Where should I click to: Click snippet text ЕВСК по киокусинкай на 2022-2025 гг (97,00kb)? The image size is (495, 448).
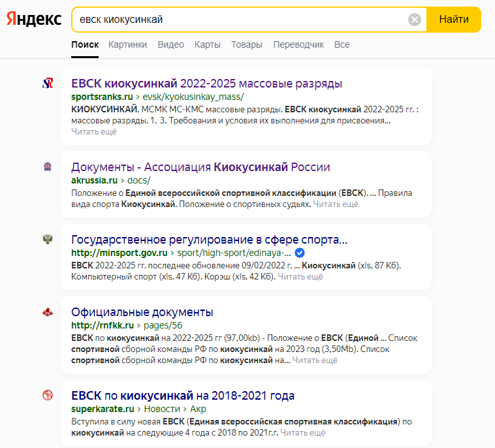[x=244, y=349]
